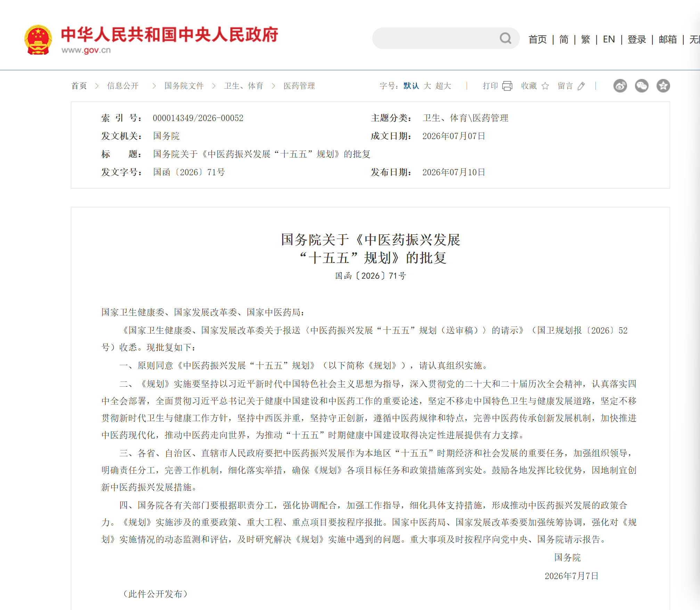Click the addressee line 国家卫生健康委、国家发展改革委、国家中医药局：
700x610 pixels.
(x=203, y=312)
